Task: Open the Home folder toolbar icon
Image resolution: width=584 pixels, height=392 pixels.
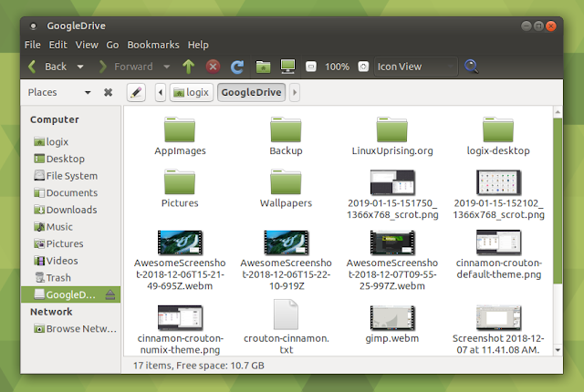Action: (x=263, y=67)
